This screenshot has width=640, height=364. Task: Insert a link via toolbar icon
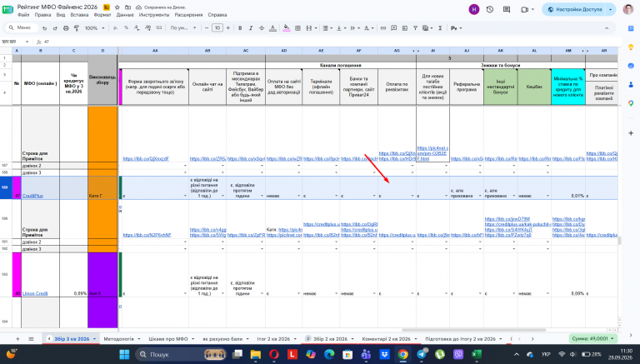coord(382,28)
